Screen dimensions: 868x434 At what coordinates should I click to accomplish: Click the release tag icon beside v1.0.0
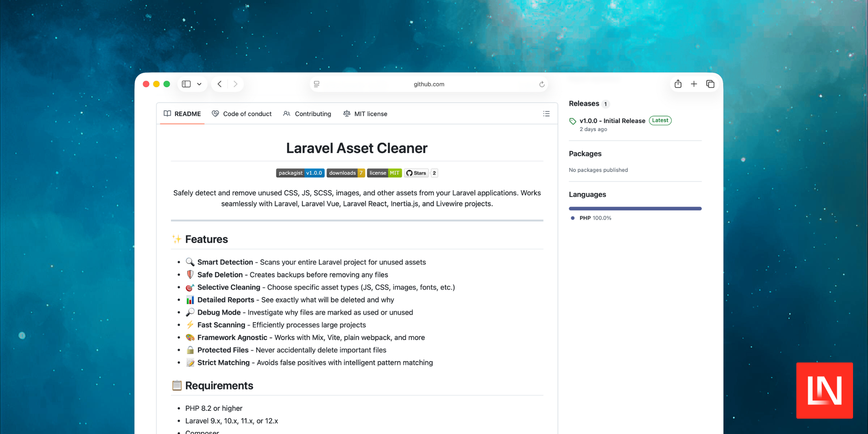(x=572, y=121)
